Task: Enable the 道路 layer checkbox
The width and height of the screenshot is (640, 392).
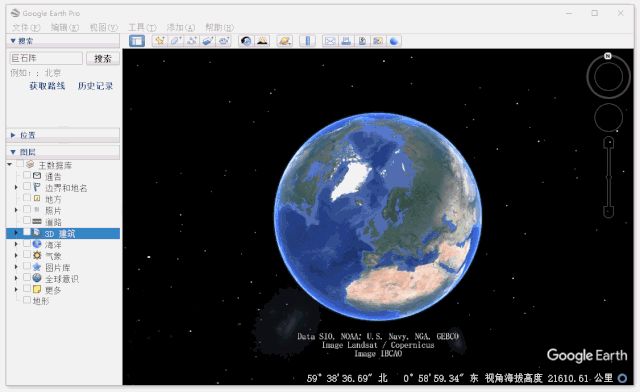Action: click(27, 221)
